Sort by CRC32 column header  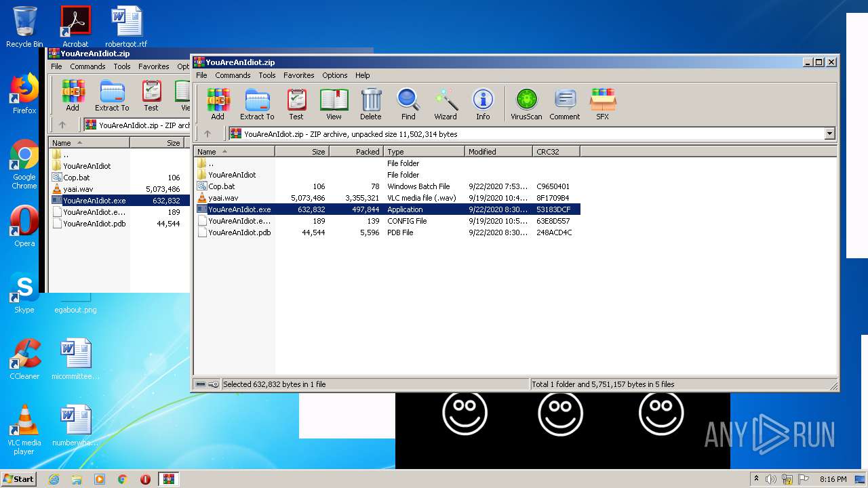pos(557,152)
